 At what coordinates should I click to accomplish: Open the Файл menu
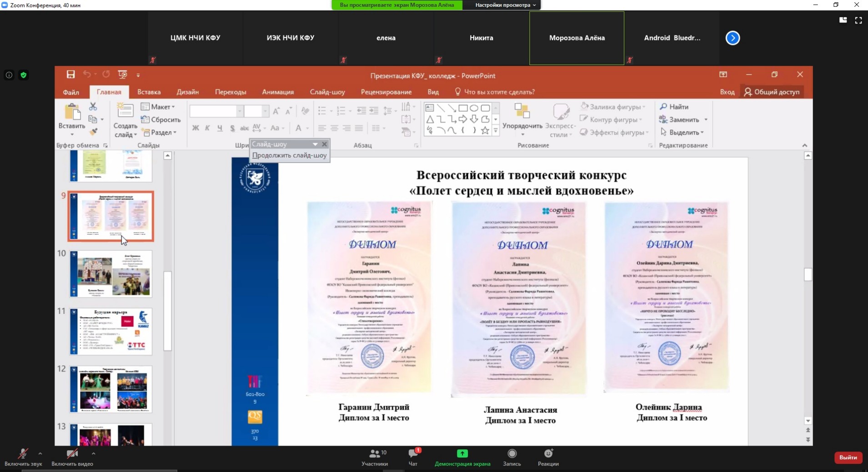[71, 92]
